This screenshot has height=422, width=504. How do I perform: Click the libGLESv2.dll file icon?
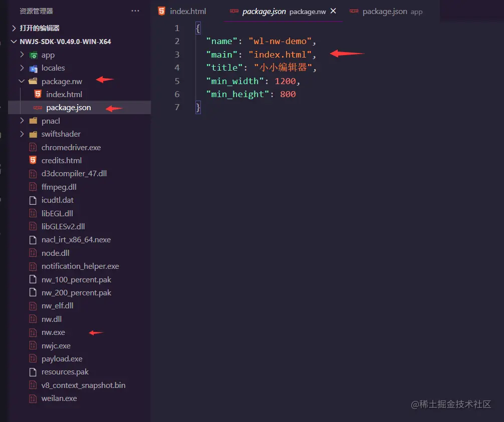[33, 227]
